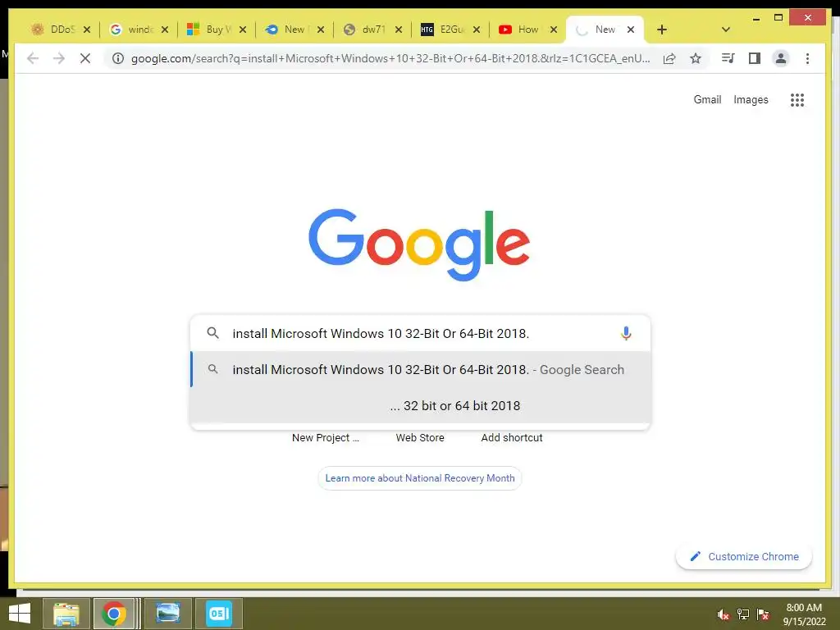Open the Web Store shortcut
Viewport: 840px width, 630px height.
[420, 438]
